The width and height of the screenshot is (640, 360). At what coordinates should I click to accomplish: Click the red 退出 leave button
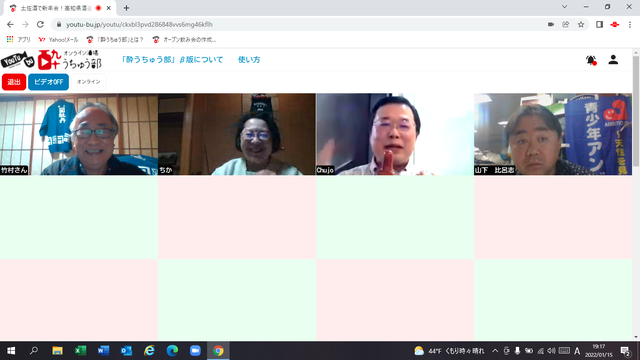click(x=14, y=82)
